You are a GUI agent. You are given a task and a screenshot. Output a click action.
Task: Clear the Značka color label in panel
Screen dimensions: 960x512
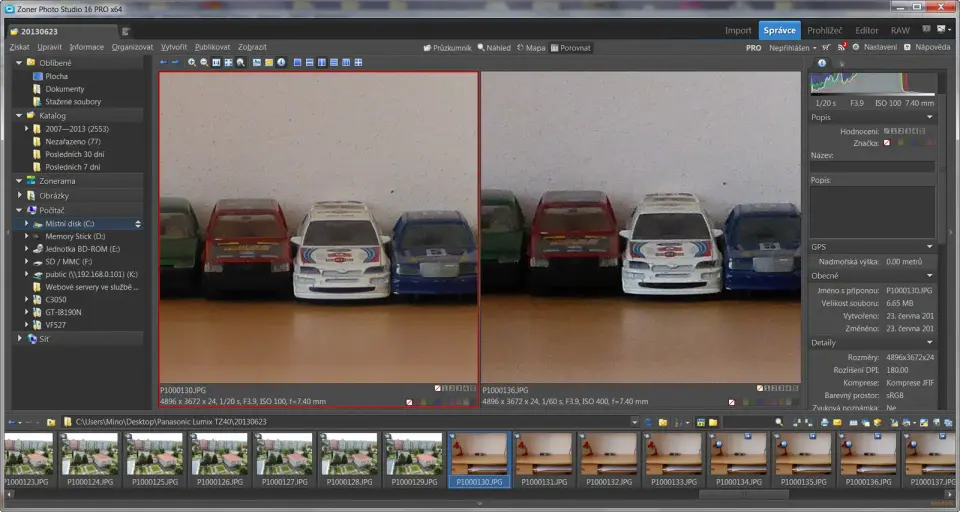tap(886, 143)
